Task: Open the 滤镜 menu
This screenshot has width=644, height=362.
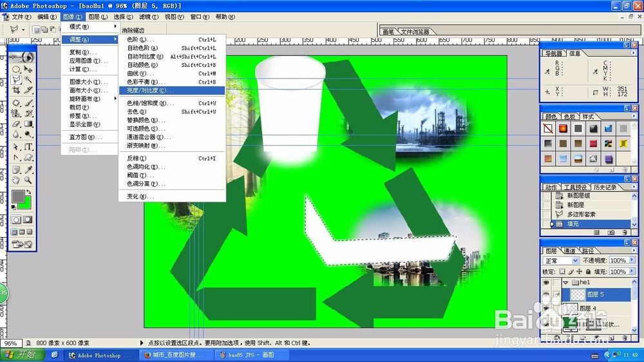Action: (149, 17)
